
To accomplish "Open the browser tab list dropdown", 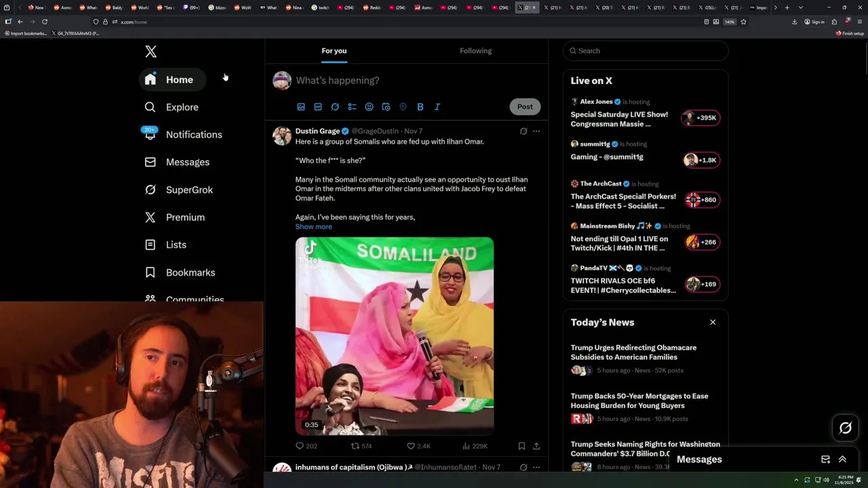I will pyautogui.click(x=801, y=7).
